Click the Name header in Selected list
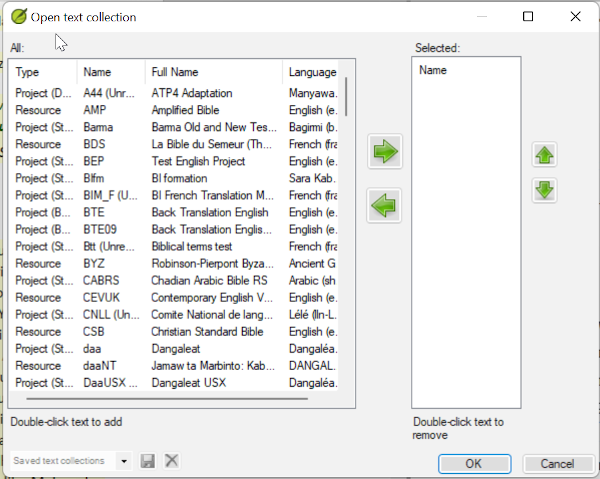Viewport: 600px width, 479px height. click(433, 71)
